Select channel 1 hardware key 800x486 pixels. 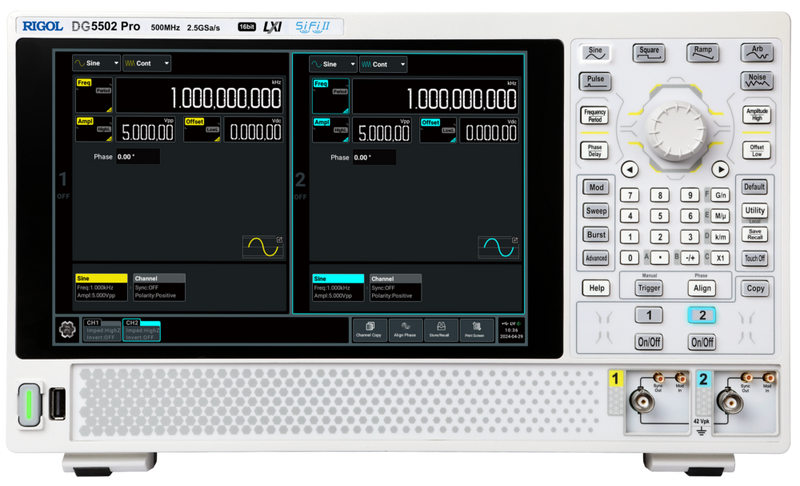coord(649,315)
